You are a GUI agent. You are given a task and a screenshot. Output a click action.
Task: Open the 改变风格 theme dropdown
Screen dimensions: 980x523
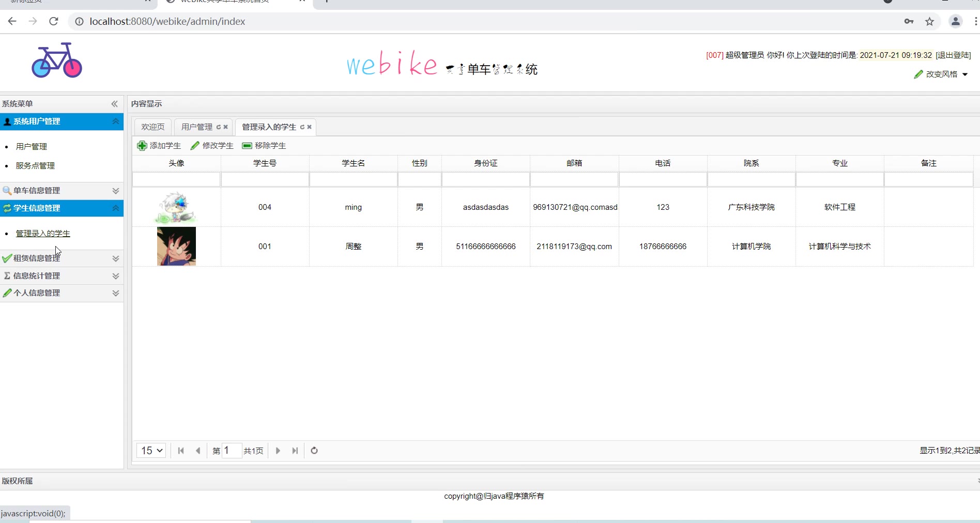941,74
